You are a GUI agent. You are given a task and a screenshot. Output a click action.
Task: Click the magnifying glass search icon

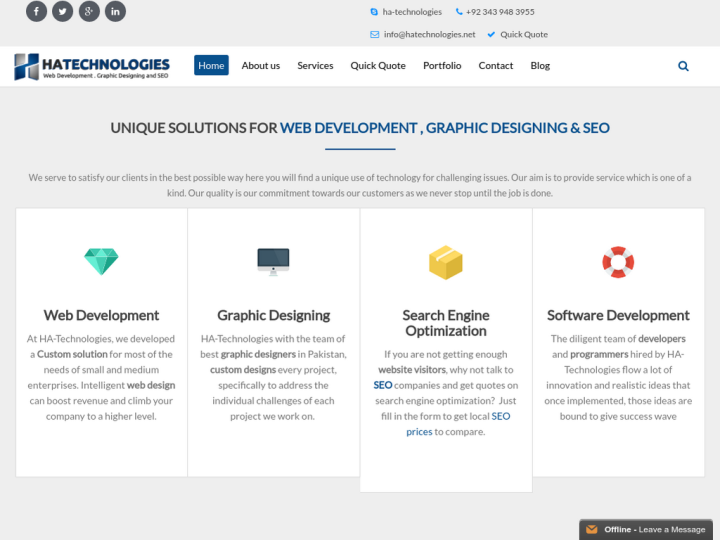[x=683, y=66]
